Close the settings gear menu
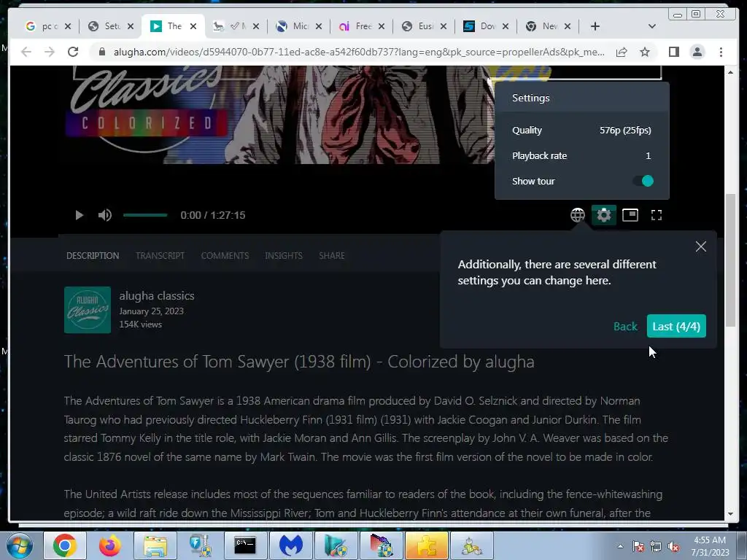This screenshot has height=560, width=747. click(x=603, y=215)
